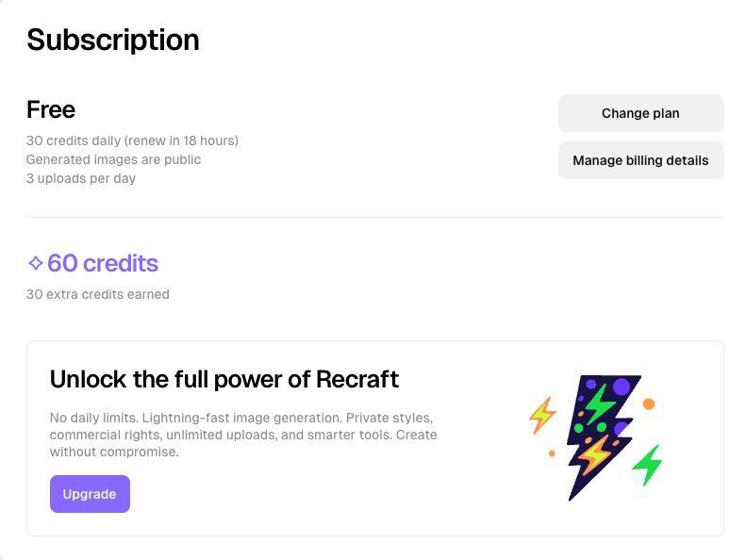Click the purple circle inside the dark bolt
The image size is (746, 560).
pos(621,387)
